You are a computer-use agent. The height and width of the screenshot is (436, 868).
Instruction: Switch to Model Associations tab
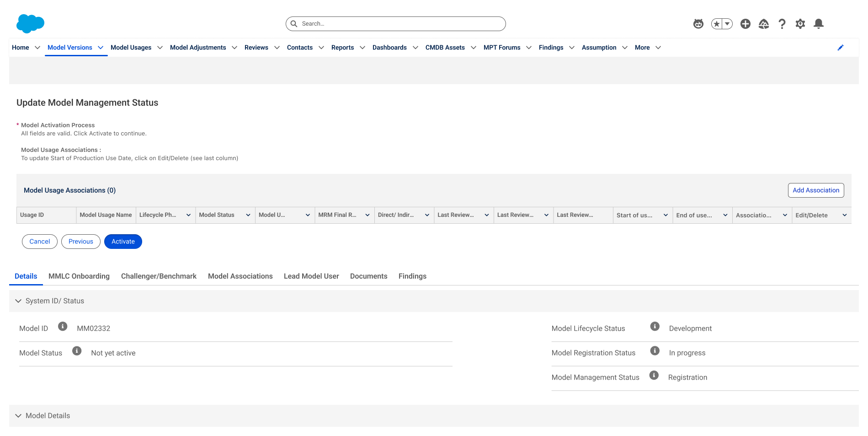click(x=240, y=276)
